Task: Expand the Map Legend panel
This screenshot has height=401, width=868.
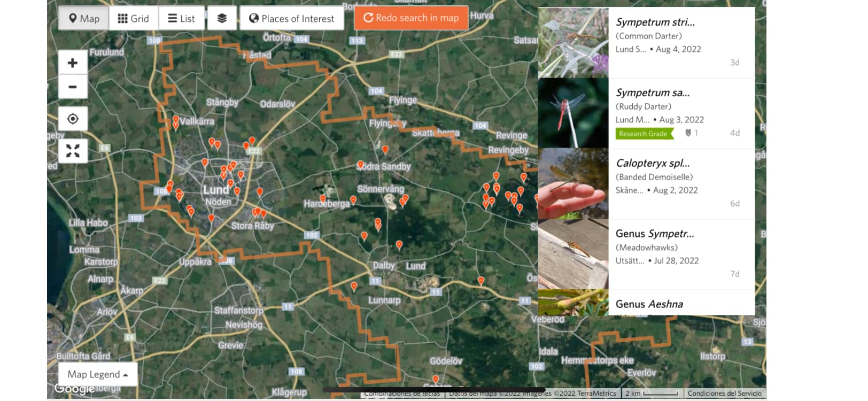Action: tap(98, 374)
